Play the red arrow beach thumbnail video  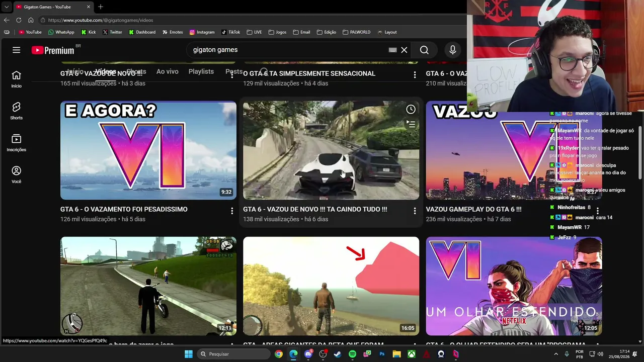click(x=331, y=286)
